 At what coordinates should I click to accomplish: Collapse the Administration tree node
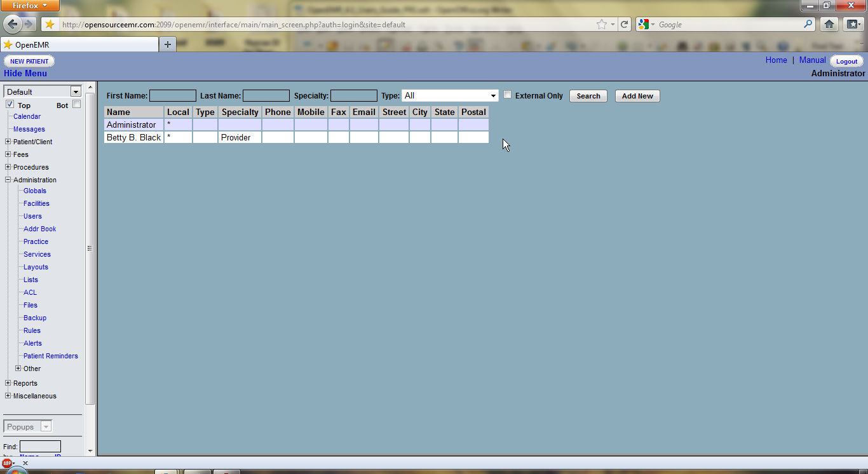(x=8, y=180)
